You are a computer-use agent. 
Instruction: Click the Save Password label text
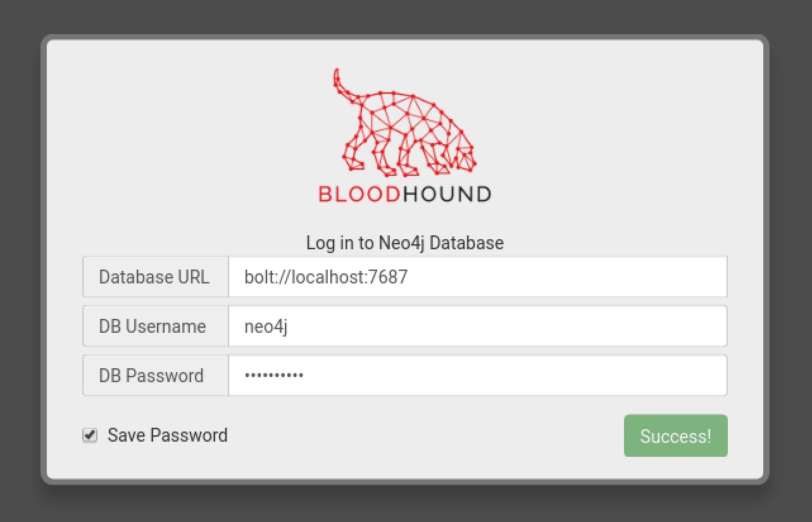167,435
